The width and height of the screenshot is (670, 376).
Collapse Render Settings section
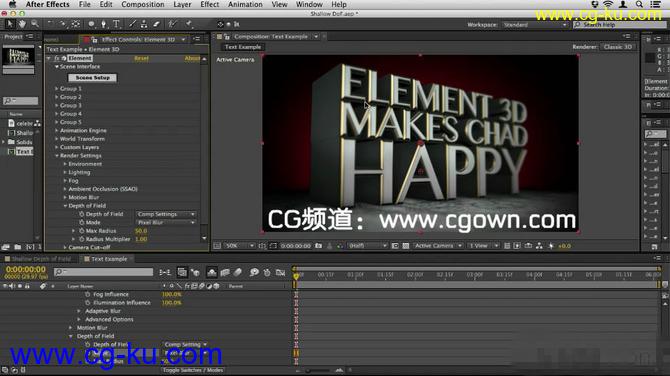56,156
